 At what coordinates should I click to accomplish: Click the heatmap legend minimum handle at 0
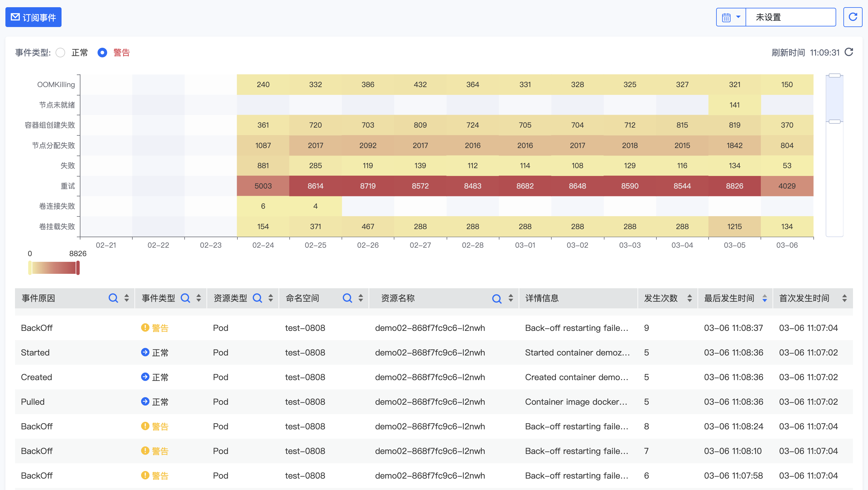point(30,268)
